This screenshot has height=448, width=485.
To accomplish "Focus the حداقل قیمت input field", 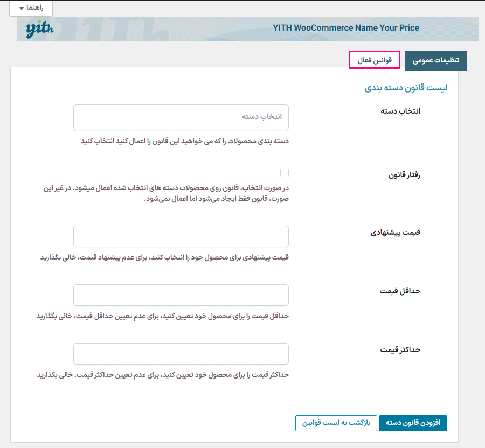I will pyautogui.click(x=181, y=295).
